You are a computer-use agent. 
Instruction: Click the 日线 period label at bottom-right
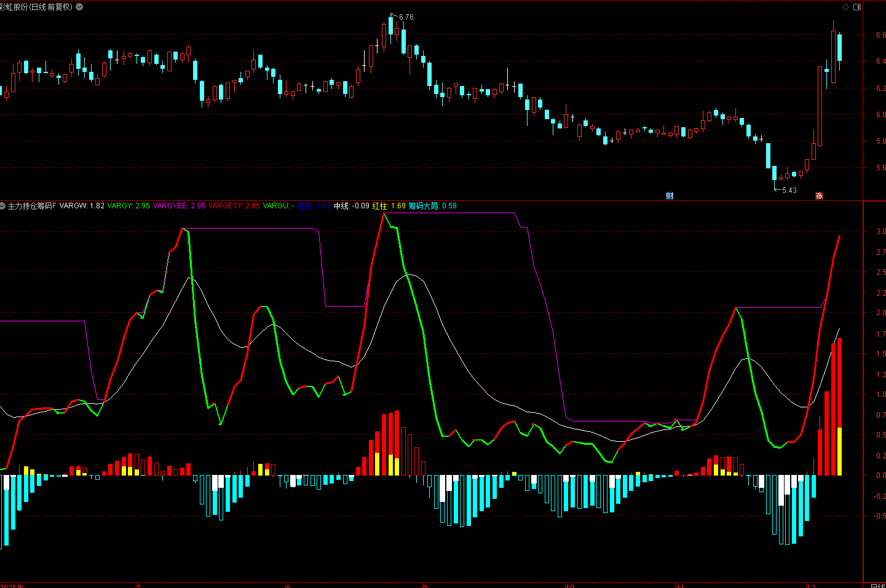[x=877, y=585]
